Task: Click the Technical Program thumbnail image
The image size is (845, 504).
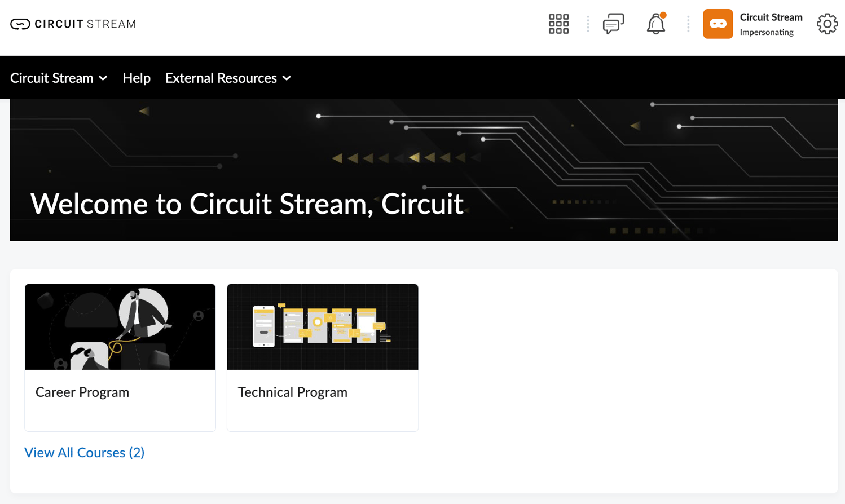Action: coord(322,326)
